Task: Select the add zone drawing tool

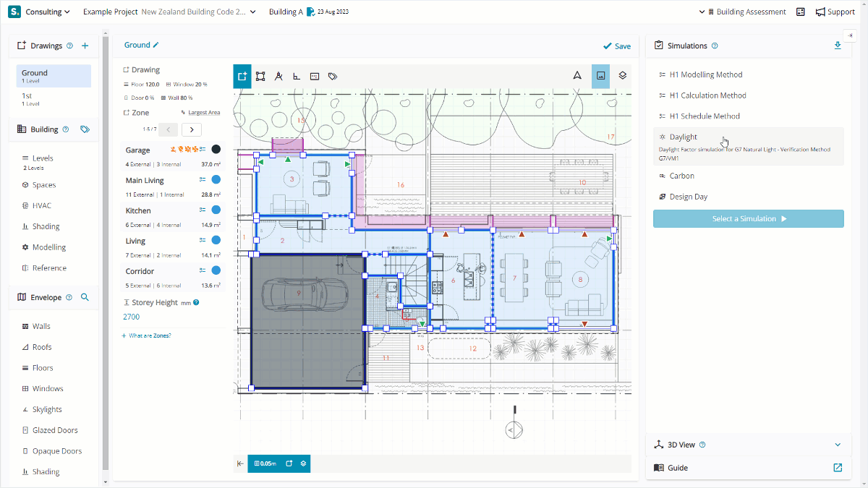Action: tap(242, 76)
